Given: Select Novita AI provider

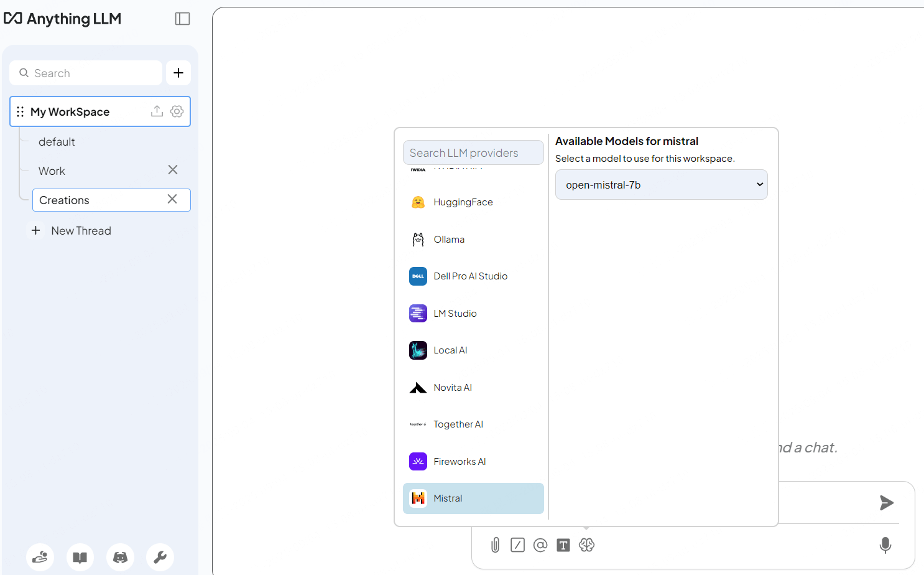Looking at the screenshot, I should click(x=473, y=388).
